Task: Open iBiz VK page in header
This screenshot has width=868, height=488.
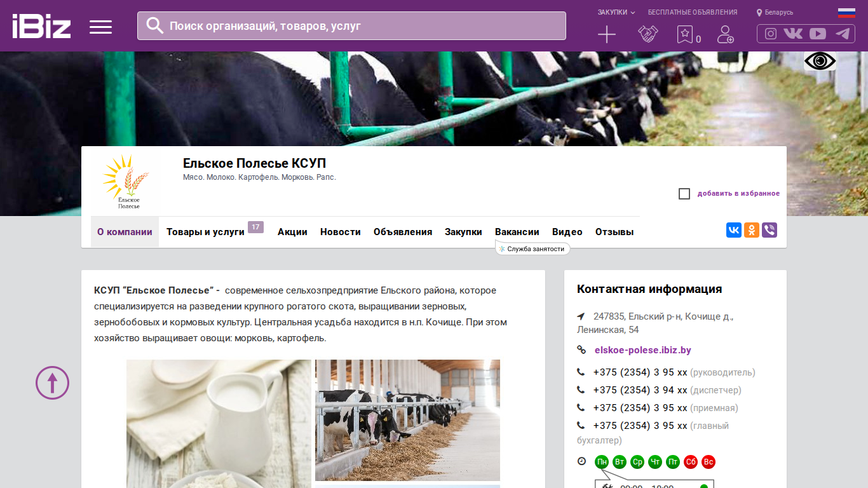Action: pos(793,34)
